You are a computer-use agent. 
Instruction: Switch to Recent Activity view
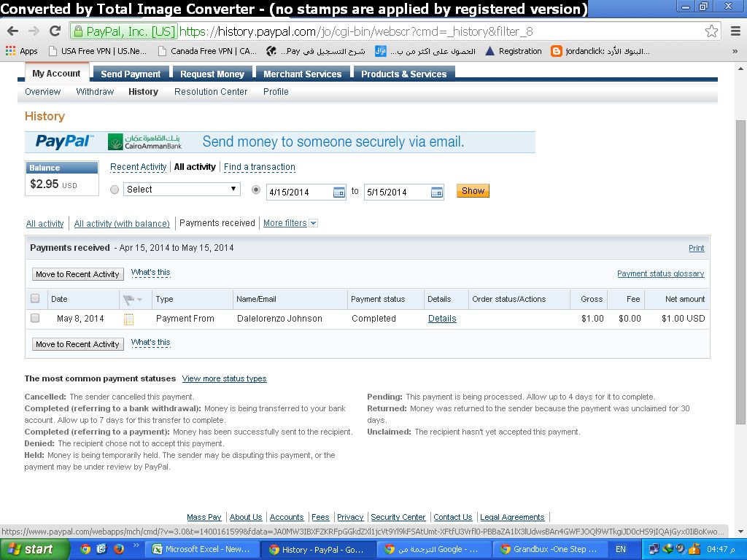(138, 167)
